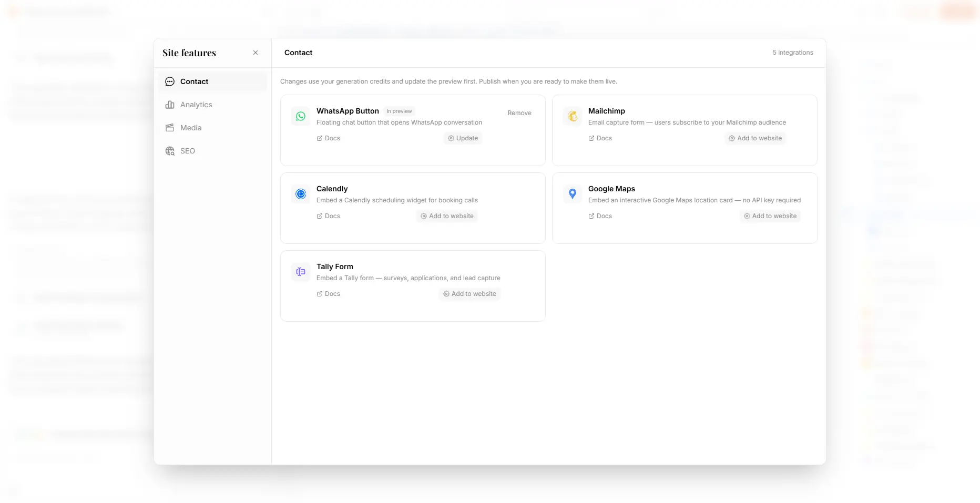980x503 pixels.
Task: Open Docs link for WhatsApp Button
Action: (329, 138)
